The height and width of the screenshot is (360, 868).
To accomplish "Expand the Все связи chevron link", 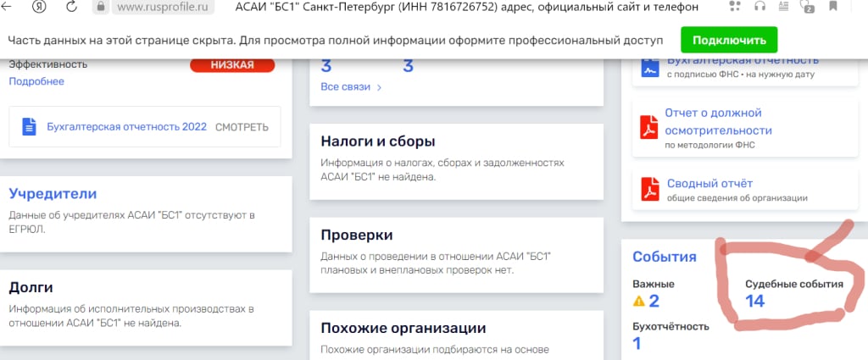I will [x=351, y=86].
